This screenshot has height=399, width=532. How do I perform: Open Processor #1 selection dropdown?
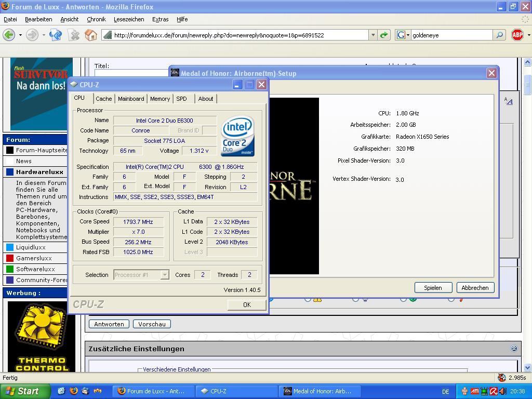tap(165, 275)
